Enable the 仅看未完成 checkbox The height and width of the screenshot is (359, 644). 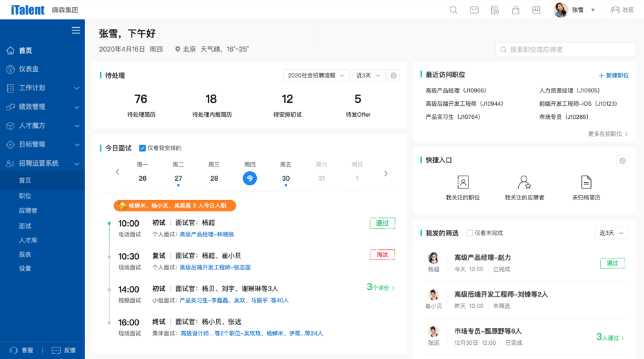469,233
